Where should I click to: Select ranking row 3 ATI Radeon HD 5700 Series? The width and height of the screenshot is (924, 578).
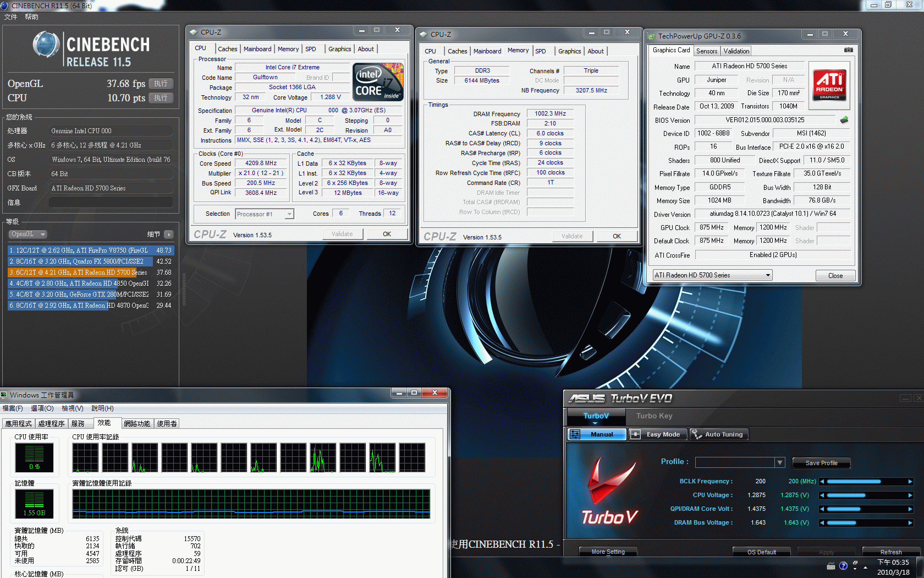(90, 272)
